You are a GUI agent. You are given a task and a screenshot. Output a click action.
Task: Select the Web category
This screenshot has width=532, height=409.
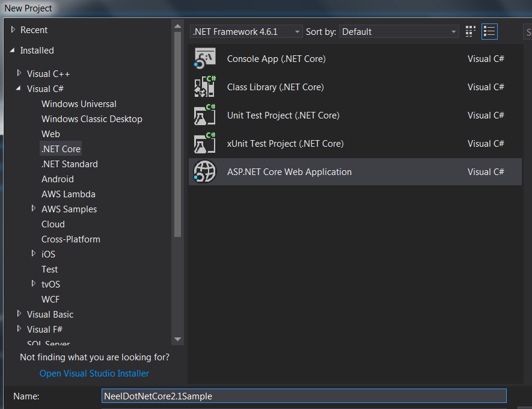point(50,134)
